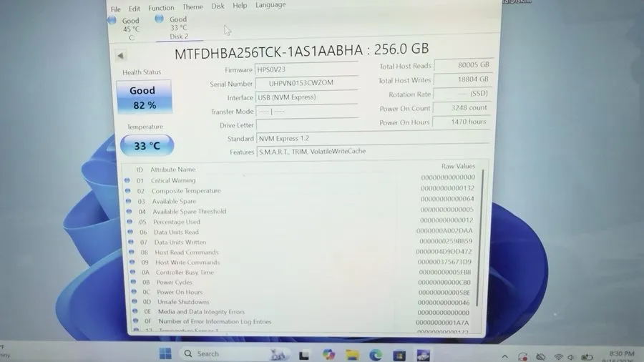
Task: Open Microsoft Store from the taskbar
Action: (399, 355)
